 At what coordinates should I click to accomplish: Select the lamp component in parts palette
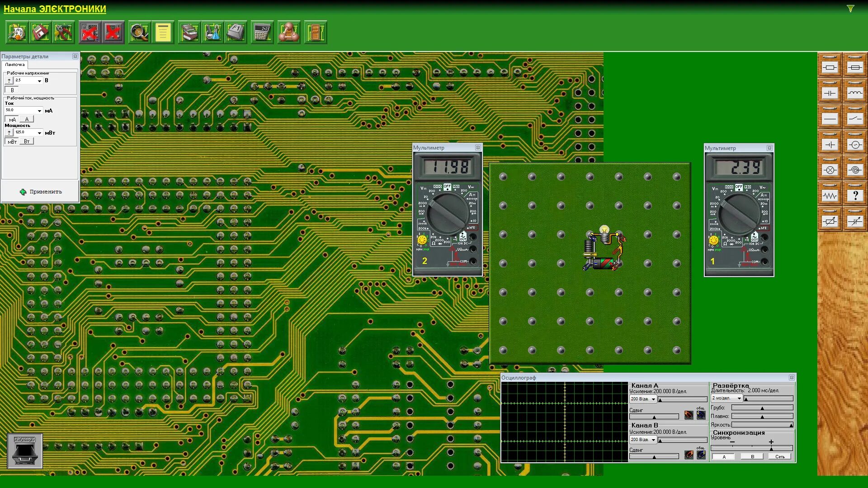pos(830,170)
